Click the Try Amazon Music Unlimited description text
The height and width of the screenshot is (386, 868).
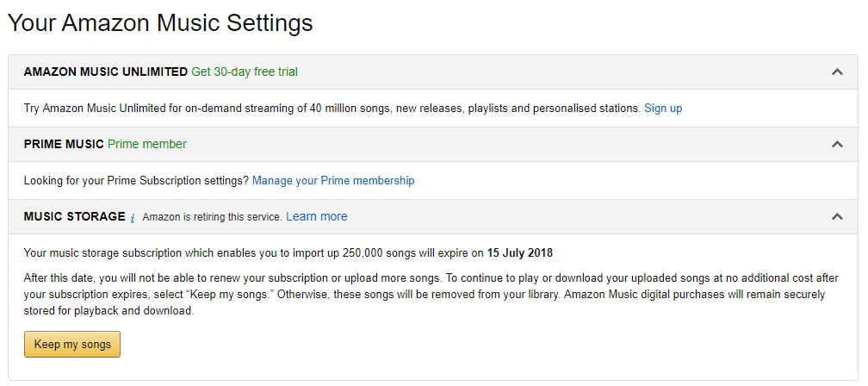pos(332,108)
